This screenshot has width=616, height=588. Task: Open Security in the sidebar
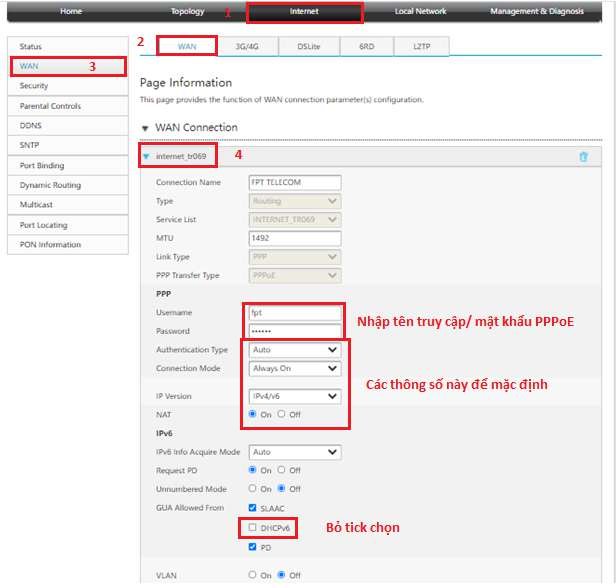[68, 86]
